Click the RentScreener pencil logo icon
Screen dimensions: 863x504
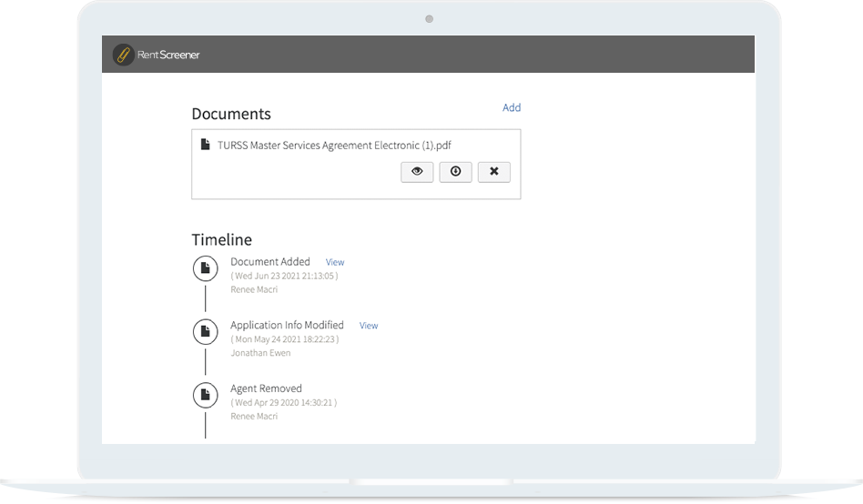(123, 55)
